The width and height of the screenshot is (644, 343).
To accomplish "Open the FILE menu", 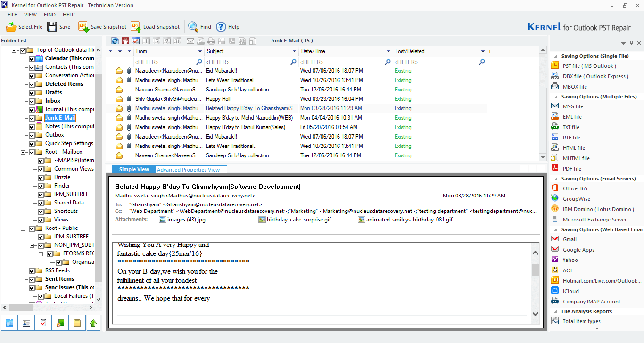I will point(12,15).
